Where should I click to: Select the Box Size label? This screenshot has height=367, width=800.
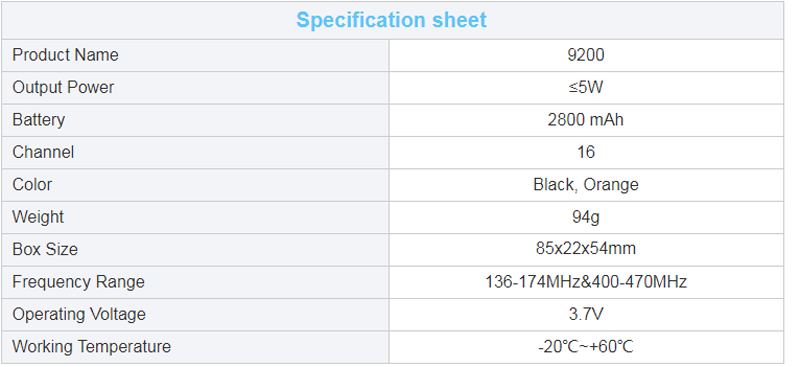45,249
